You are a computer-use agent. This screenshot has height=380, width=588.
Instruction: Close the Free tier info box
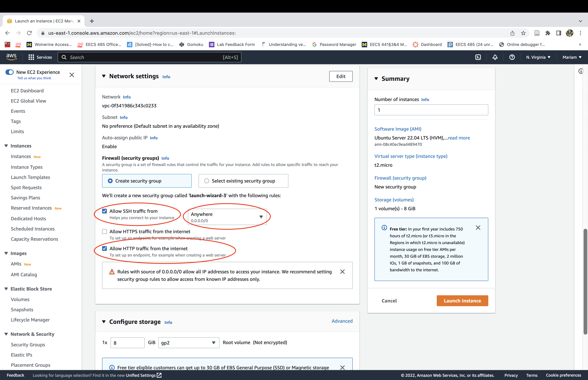[x=478, y=227]
